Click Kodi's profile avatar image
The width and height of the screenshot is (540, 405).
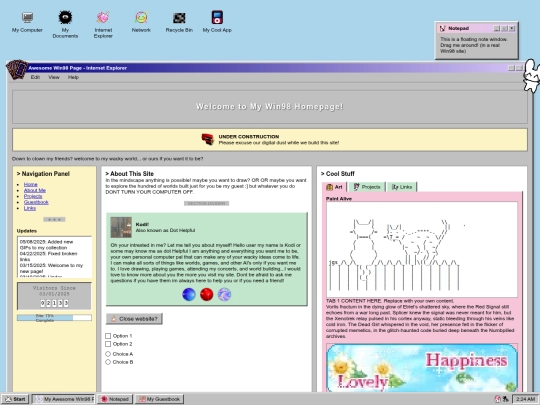(121, 227)
